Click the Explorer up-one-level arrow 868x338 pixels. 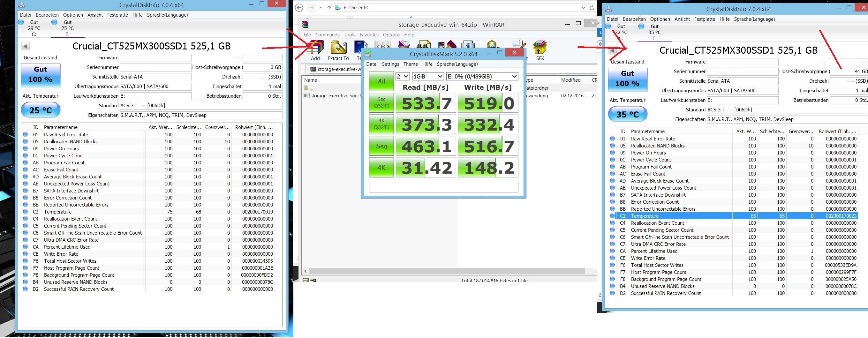click(329, 8)
